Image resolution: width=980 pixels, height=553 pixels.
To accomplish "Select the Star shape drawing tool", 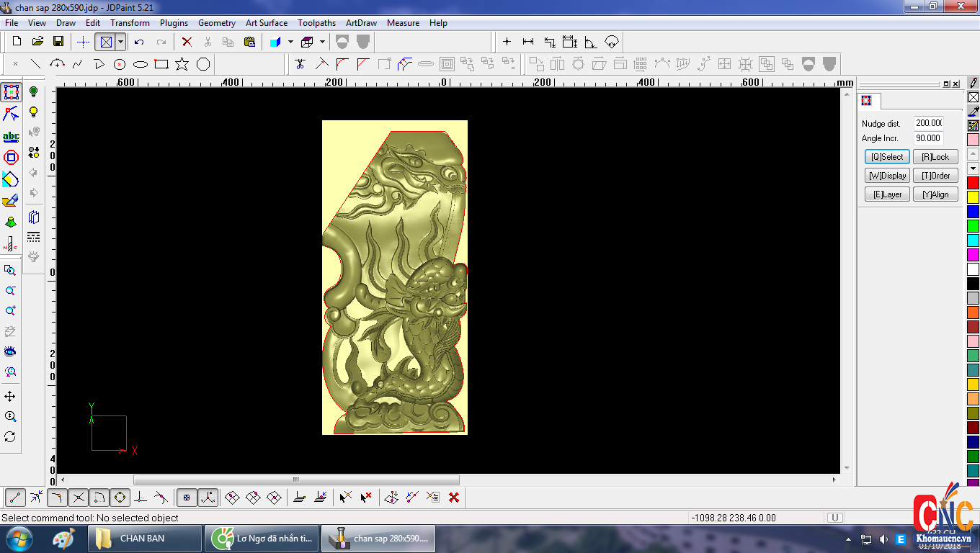I will click(x=182, y=64).
